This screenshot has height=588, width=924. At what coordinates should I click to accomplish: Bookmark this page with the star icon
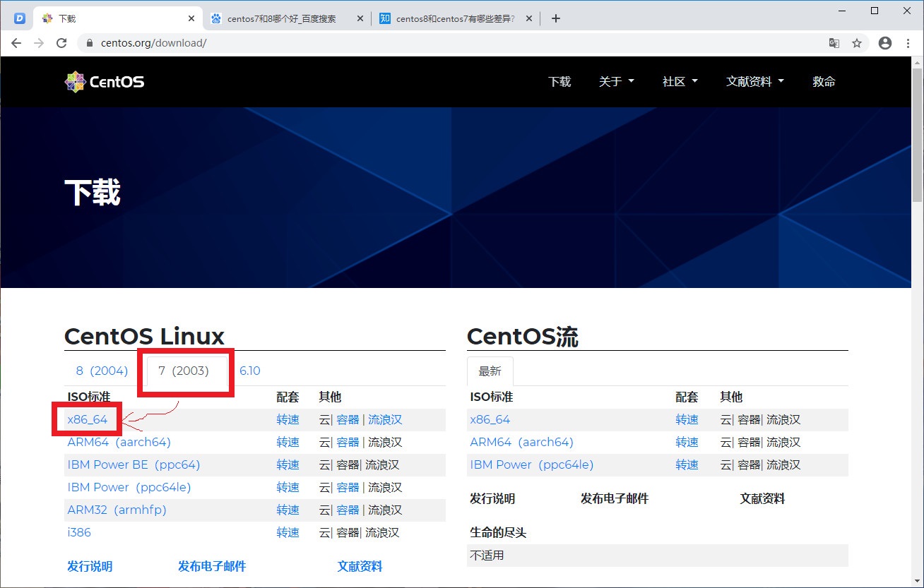pyautogui.click(x=857, y=43)
